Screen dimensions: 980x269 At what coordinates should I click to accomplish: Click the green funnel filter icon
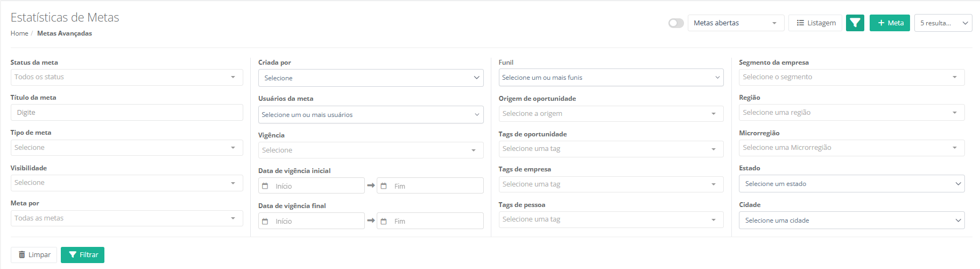pyautogui.click(x=855, y=23)
